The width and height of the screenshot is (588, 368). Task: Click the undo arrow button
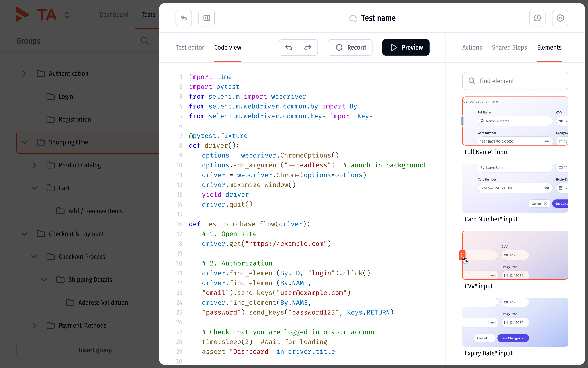coord(289,48)
